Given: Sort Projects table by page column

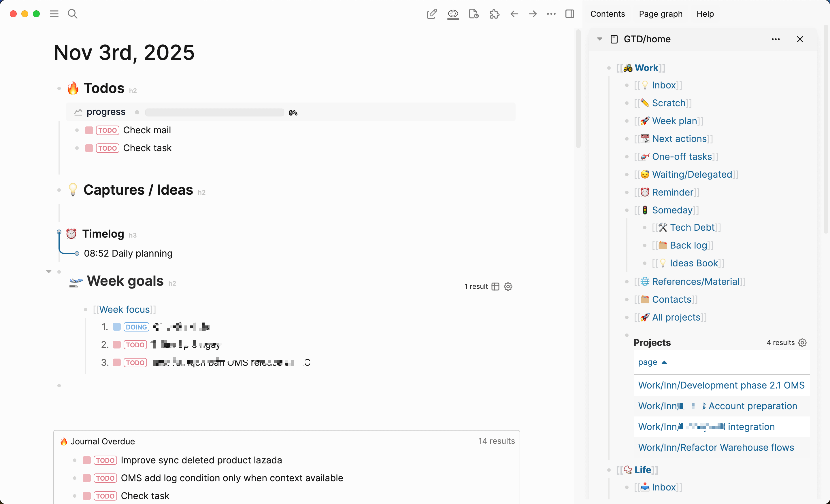Looking at the screenshot, I should [x=648, y=362].
